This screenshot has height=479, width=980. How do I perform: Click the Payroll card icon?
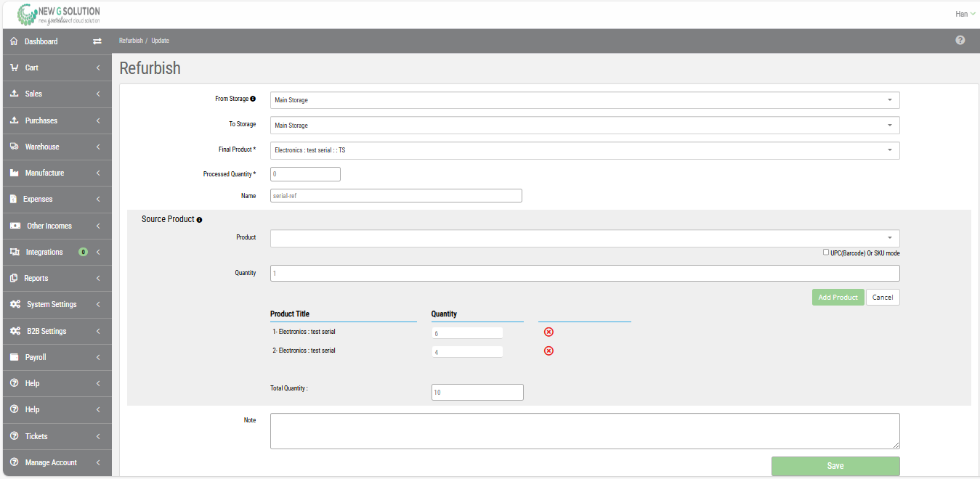pos(14,357)
